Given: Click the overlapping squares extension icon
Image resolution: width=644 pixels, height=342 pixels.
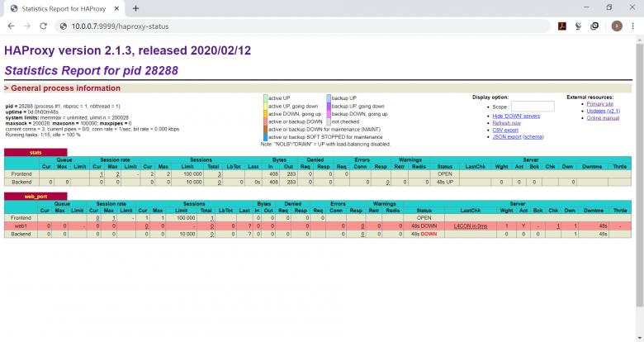Looking at the screenshot, I should coord(594,26).
